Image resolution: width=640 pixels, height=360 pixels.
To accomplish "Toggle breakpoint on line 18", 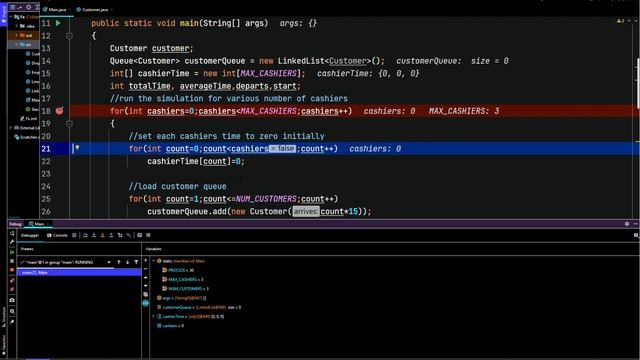I will 60,111.
